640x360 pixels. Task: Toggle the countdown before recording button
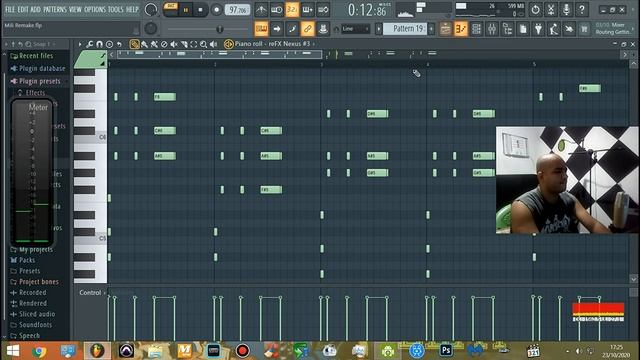[292, 9]
